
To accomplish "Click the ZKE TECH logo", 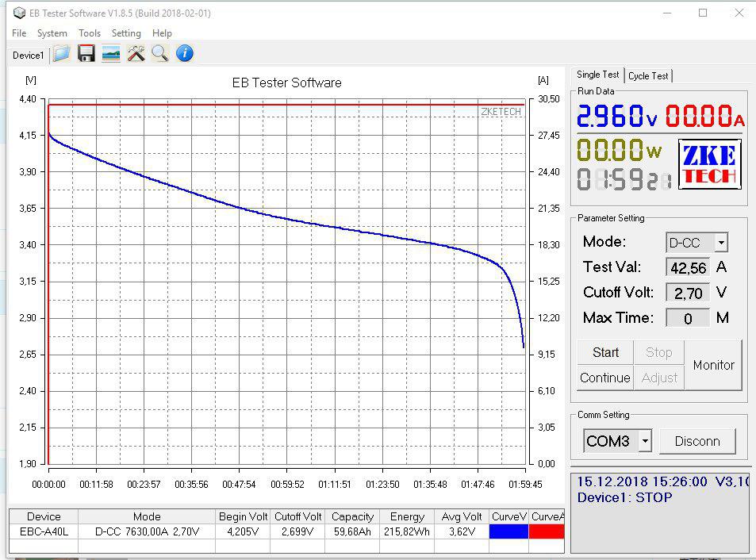I will click(x=710, y=164).
